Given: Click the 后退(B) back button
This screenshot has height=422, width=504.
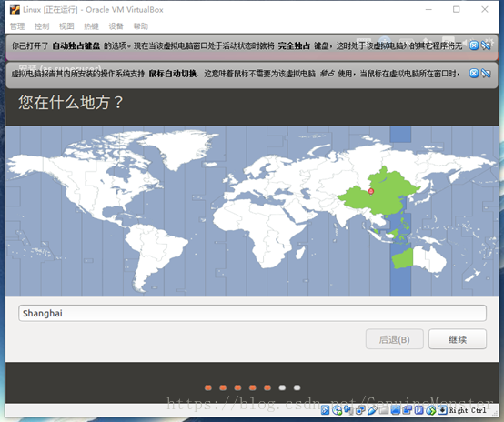Looking at the screenshot, I should click(395, 339).
